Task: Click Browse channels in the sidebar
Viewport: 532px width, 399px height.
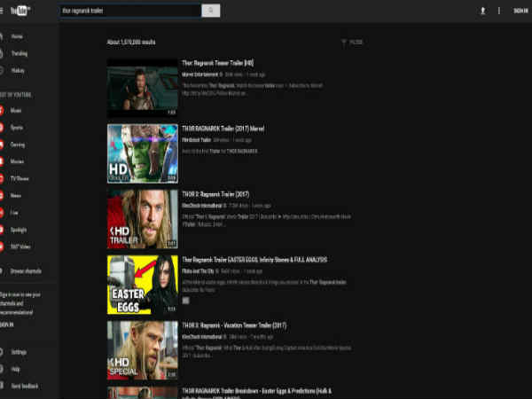Action: click(26, 271)
